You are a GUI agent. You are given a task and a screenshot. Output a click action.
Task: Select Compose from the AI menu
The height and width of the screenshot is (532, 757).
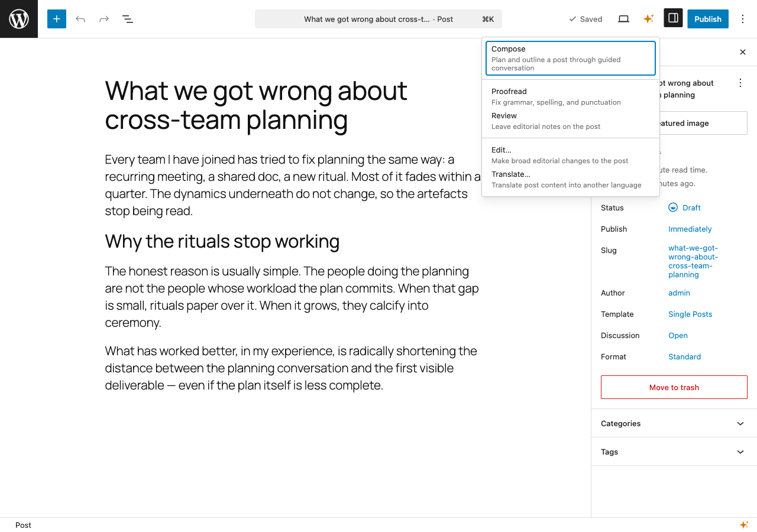[x=570, y=57]
